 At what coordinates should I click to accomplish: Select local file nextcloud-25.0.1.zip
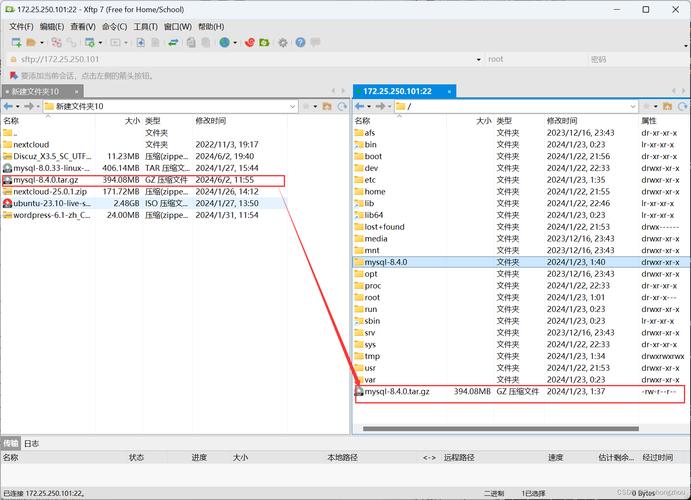[143, 192]
